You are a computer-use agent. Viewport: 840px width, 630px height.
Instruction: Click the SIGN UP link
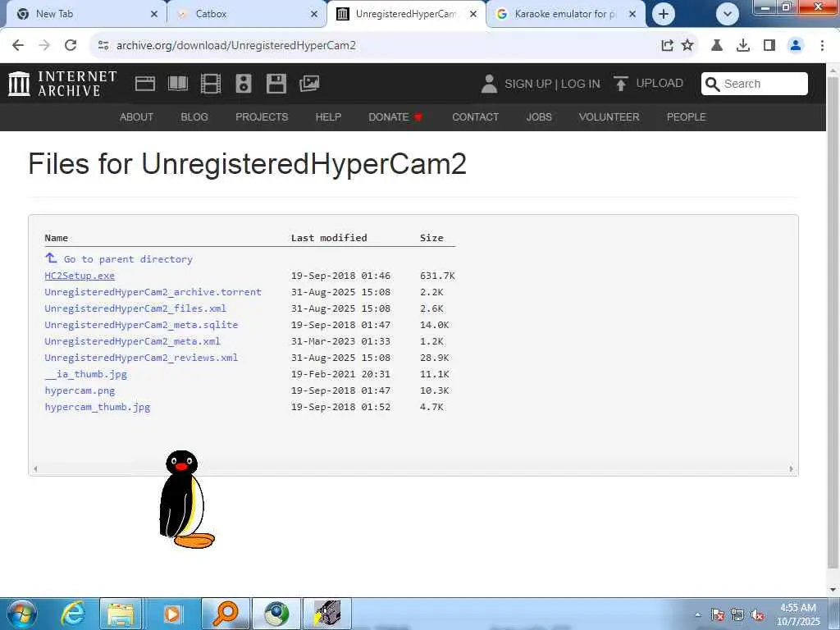527,84
